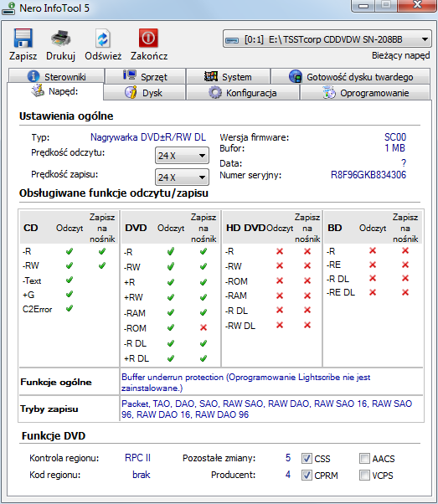438x504 pixels.
Task: Toggle the CPRM checkbox
Action: [x=307, y=475]
